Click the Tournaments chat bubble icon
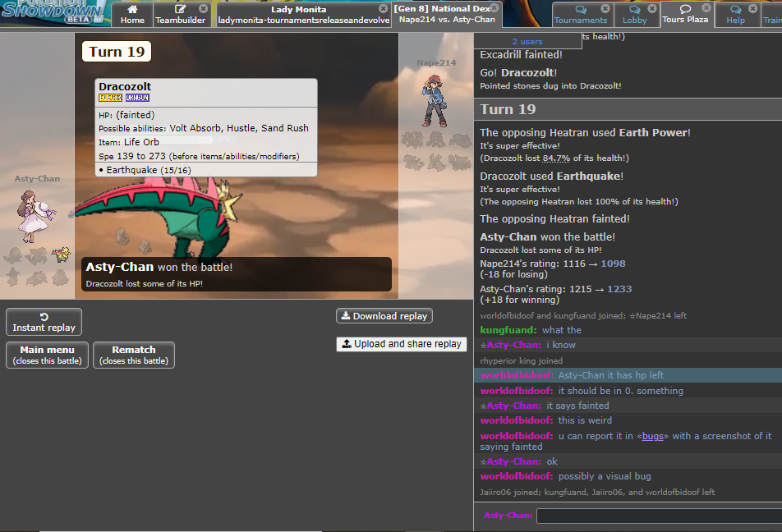This screenshot has height=532, width=782. [581, 10]
